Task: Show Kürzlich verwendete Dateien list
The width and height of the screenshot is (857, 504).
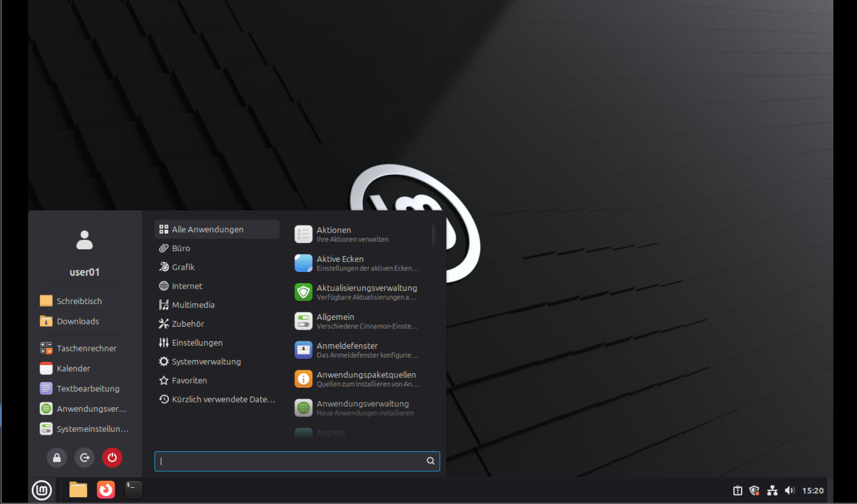Action: click(x=223, y=399)
